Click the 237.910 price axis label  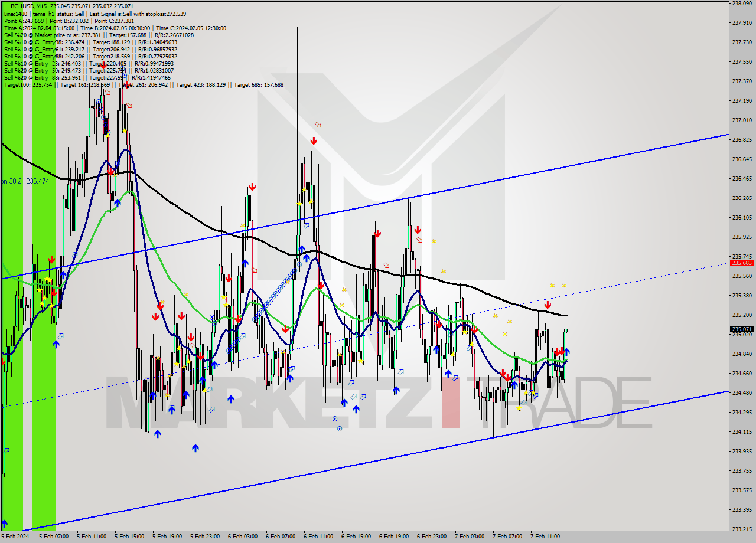click(x=742, y=23)
